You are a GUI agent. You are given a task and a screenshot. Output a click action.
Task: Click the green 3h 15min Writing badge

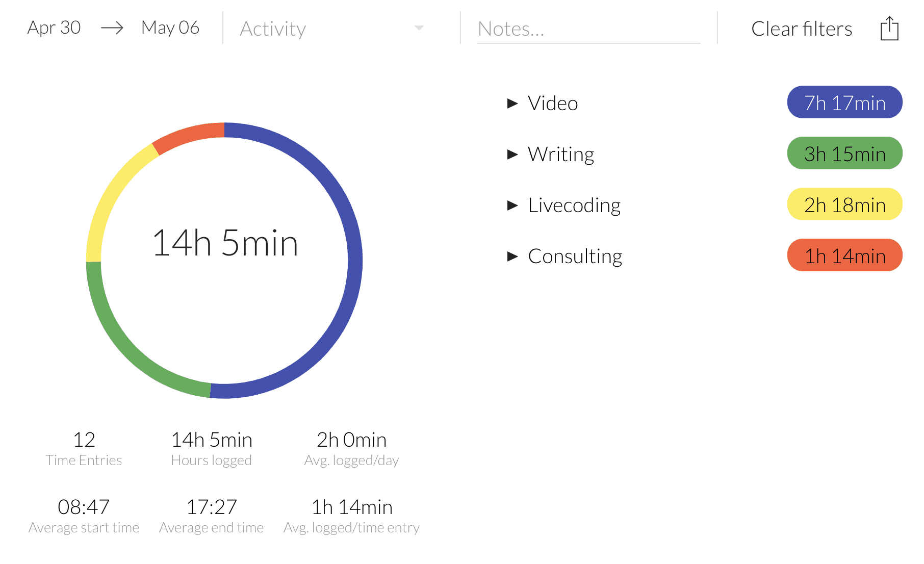pos(844,153)
